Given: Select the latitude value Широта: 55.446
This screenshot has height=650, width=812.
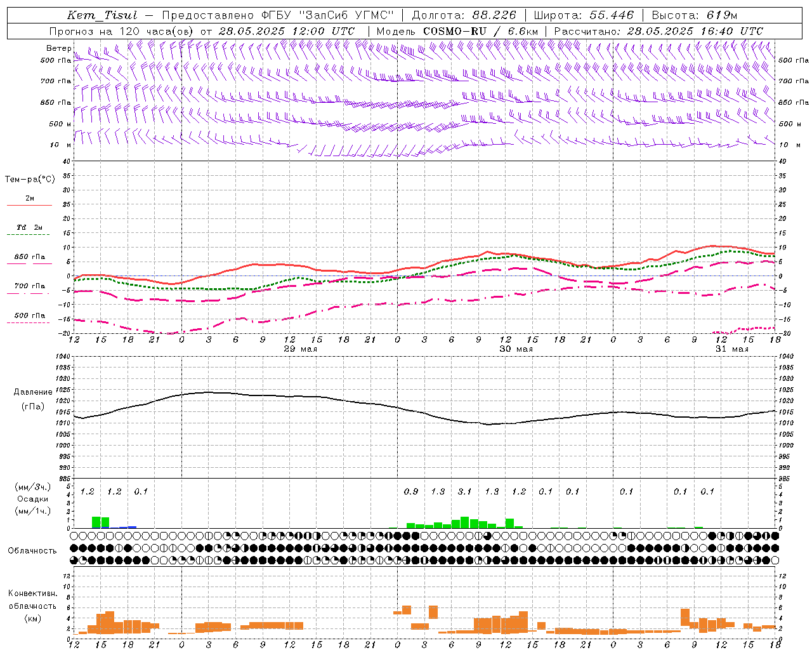Looking at the screenshot, I should [x=584, y=15].
